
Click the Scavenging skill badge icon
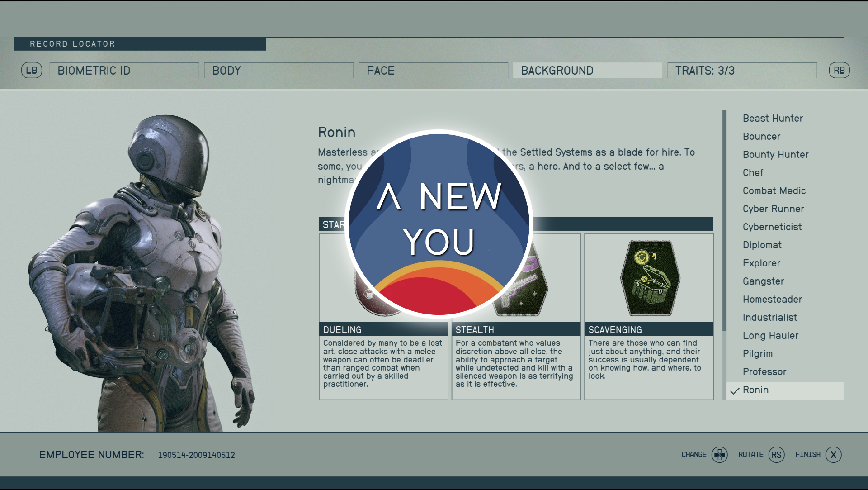pyautogui.click(x=650, y=278)
